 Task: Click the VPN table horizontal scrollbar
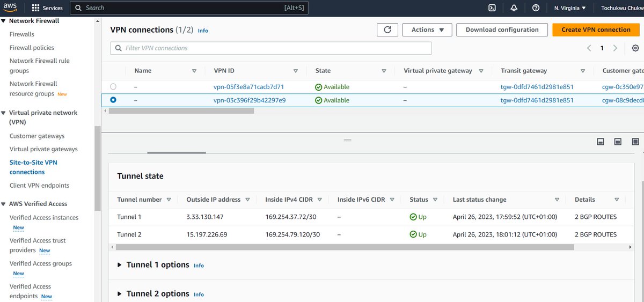181,111
